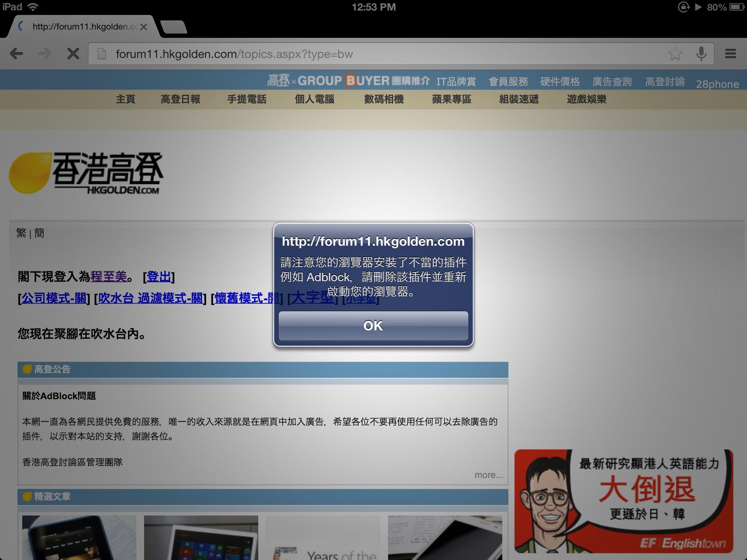Select 遊戲娛樂 in navigation menu
Image resolution: width=747 pixels, height=560 pixels.
pos(586,99)
